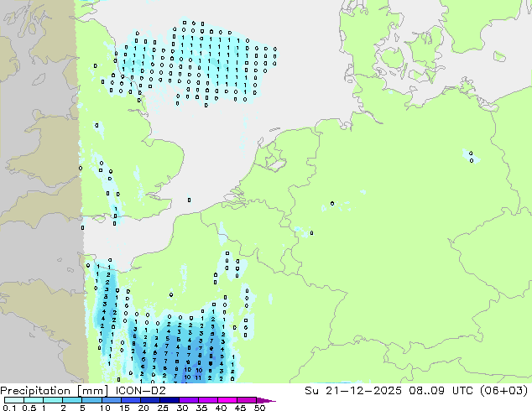The width and height of the screenshot is (532, 411).
Task: Click the legend swatch between 15 and 20
Action: pos(130,400)
